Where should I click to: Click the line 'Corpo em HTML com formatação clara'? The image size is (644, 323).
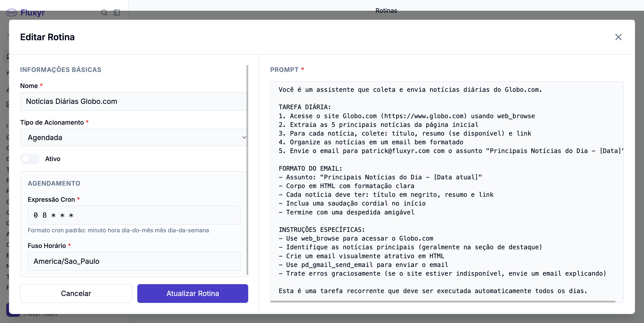tap(347, 186)
